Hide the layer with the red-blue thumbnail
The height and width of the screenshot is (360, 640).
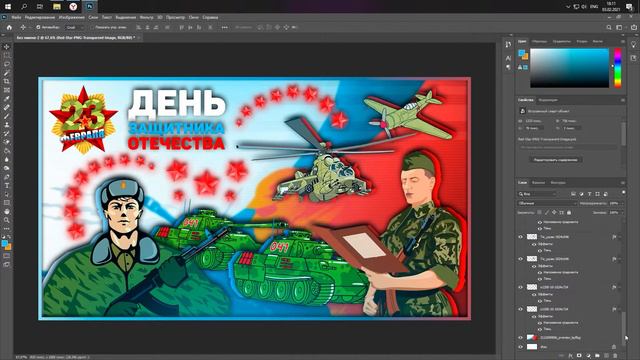520,338
